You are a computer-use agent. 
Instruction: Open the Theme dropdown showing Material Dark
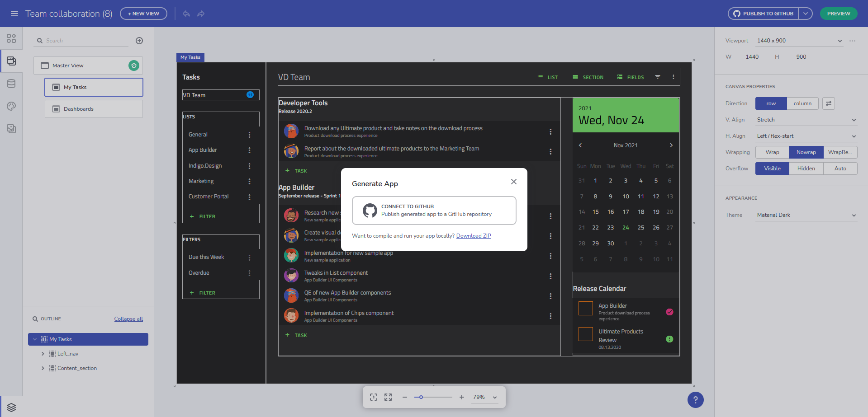(x=806, y=215)
